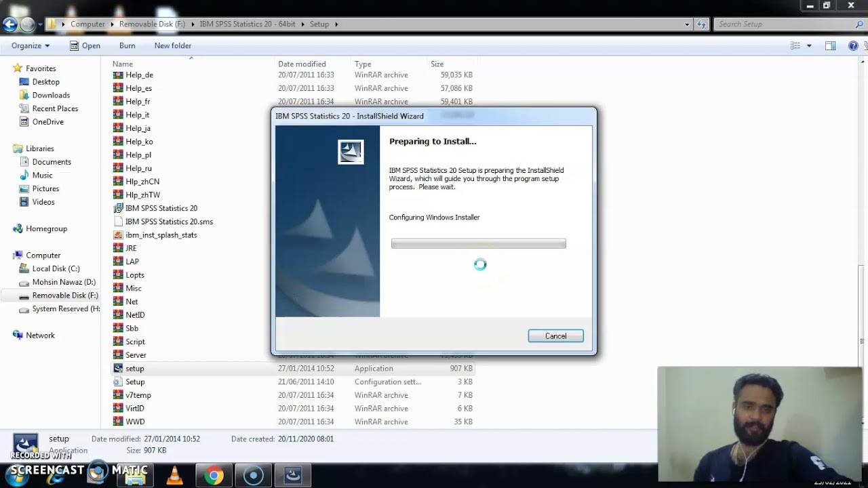868x488 pixels.
Task: Open the Videos library
Action: 43,202
